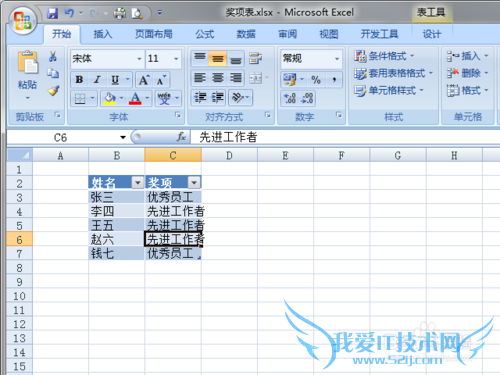Go to the 审阅 tab
This screenshot has width=500, height=375.
coord(287,34)
